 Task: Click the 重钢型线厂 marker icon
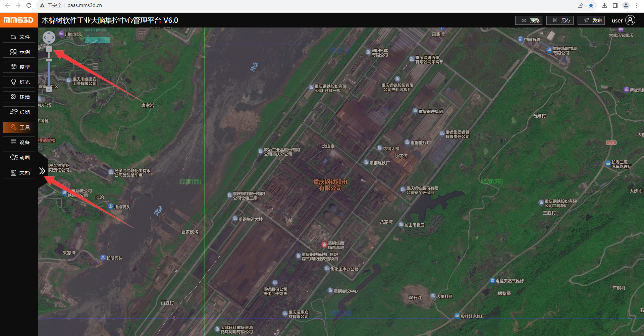point(407,142)
